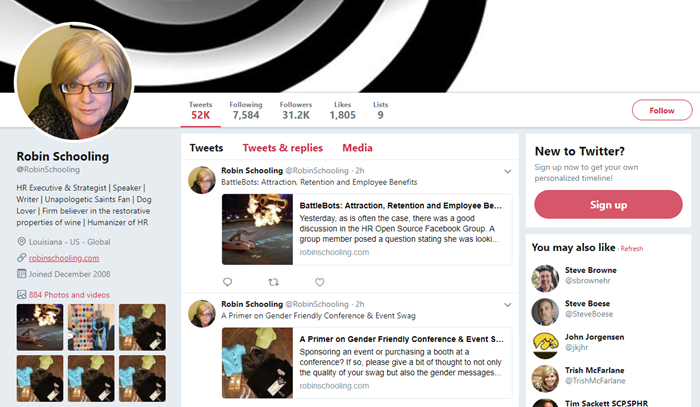Open the first media thumbnail with flames
Screen dimensions: 700x407
click(x=40, y=325)
